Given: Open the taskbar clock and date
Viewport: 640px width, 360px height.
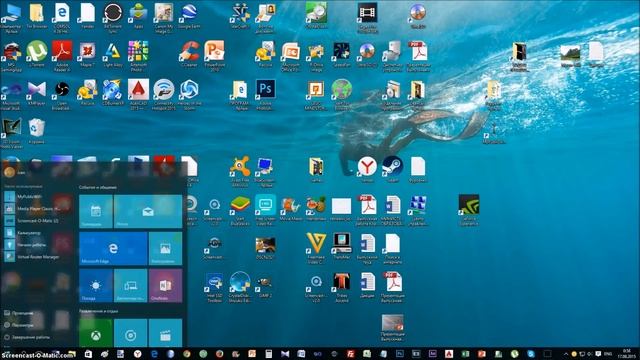Looking at the screenshot, I should (627, 354).
